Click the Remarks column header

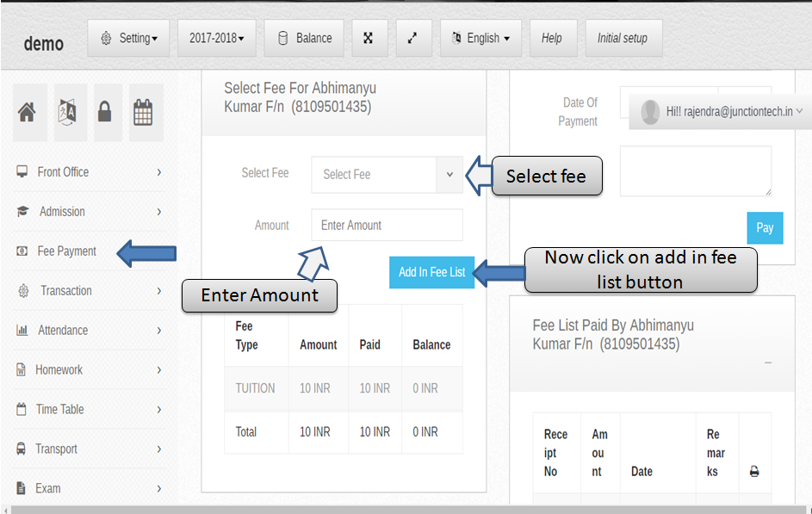click(716, 453)
